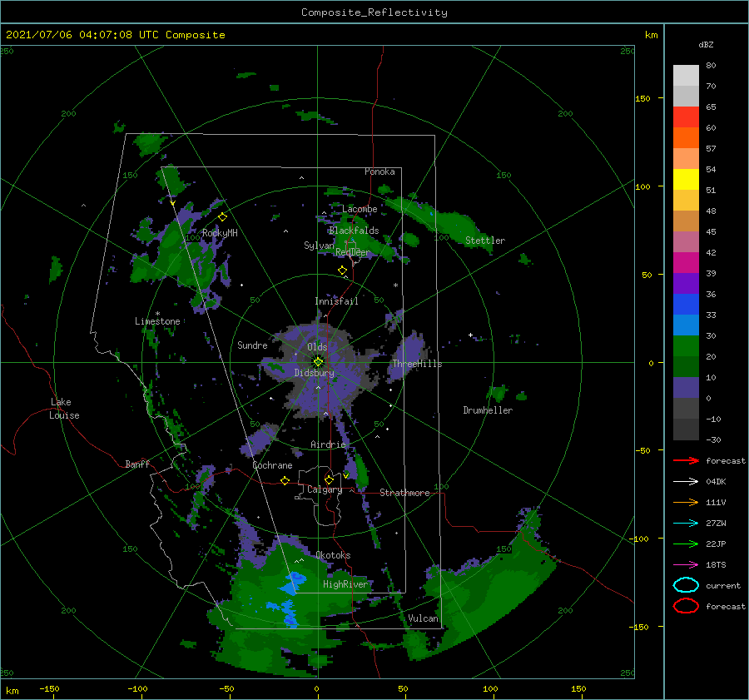
Task: Click the orange 111V arrow in the legend
Action: click(x=686, y=502)
